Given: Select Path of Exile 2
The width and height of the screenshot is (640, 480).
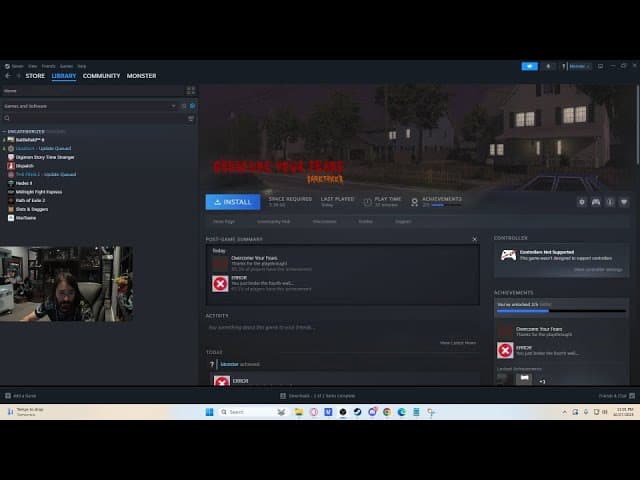Looking at the screenshot, I should 26,200.
